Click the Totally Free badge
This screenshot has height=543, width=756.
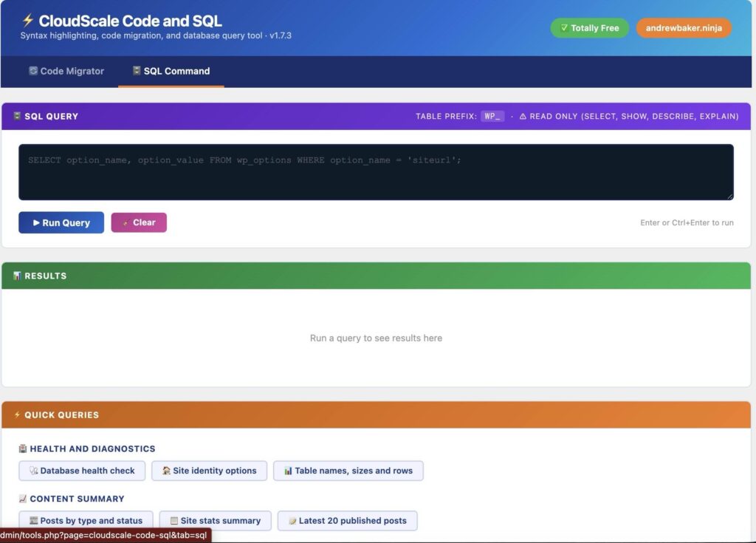click(x=589, y=27)
